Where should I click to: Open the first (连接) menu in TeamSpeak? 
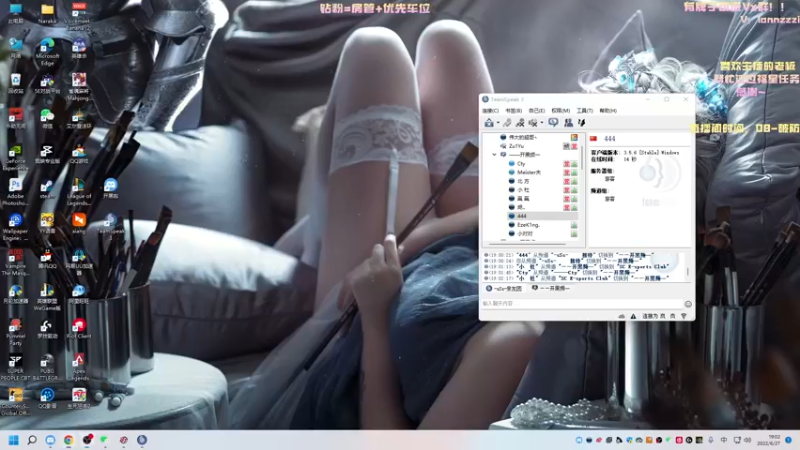tap(490, 111)
